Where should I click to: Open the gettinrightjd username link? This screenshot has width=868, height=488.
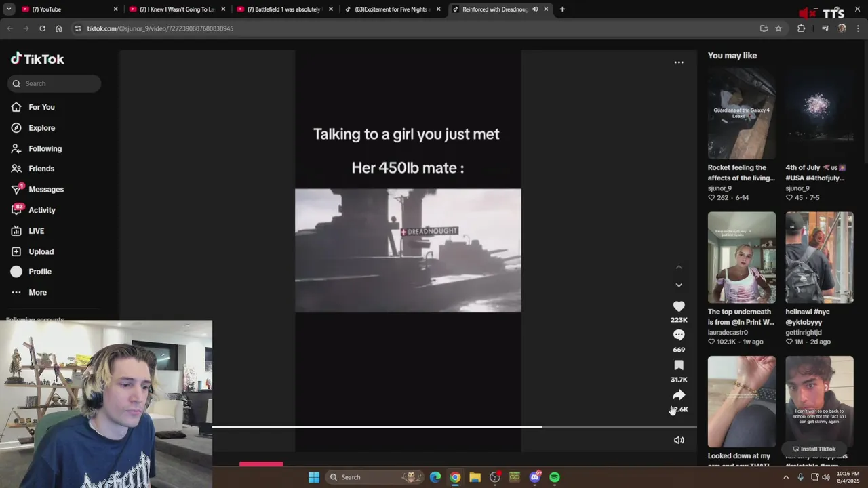click(x=804, y=333)
